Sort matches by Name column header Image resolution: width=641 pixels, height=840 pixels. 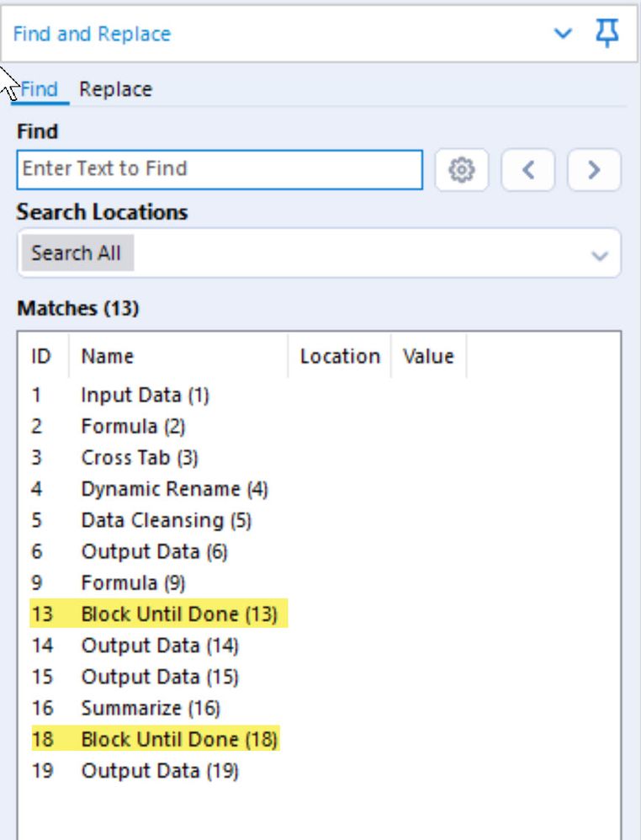pos(107,356)
